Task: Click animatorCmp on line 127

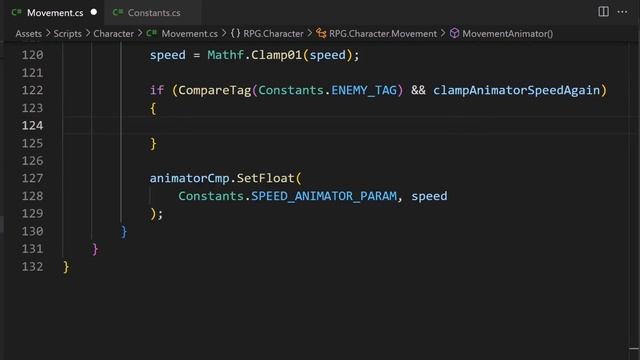Action: click(189, 178)
